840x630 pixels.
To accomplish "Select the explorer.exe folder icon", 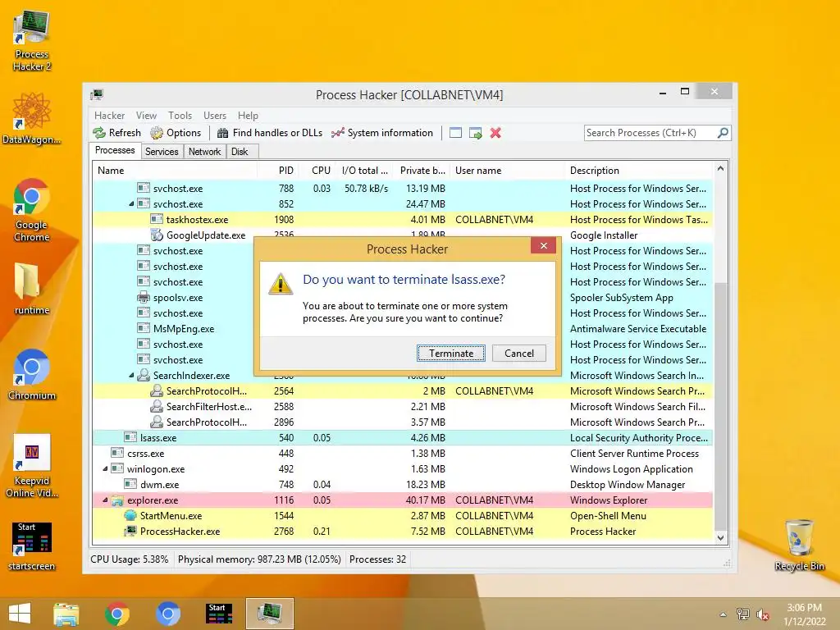I will [117, 500].
